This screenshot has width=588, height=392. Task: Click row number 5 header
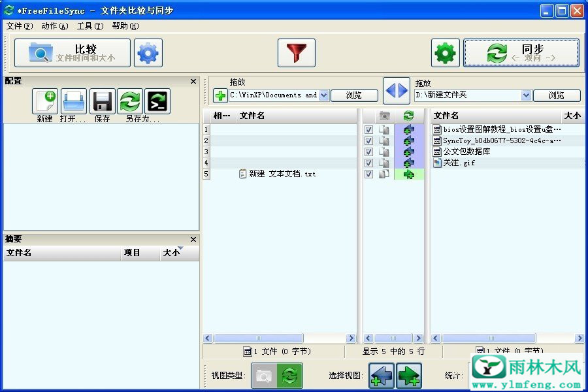click(x=206, y=174)
